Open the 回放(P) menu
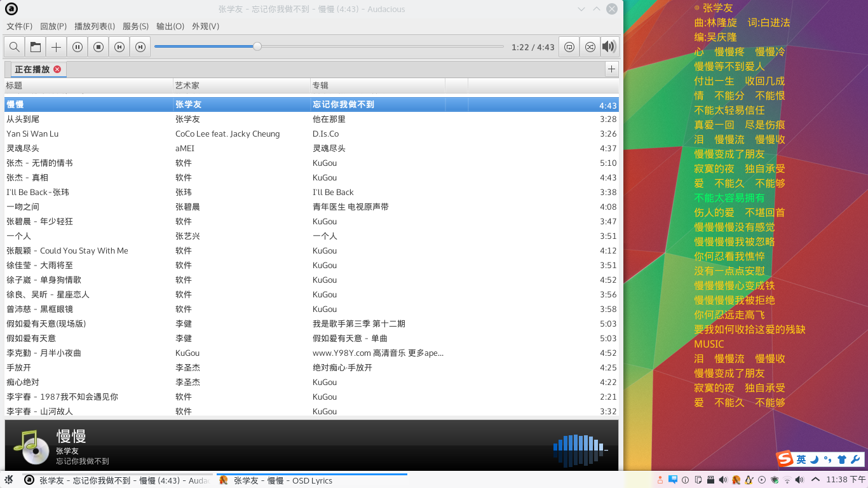868x488 pixels. point(53,26)
